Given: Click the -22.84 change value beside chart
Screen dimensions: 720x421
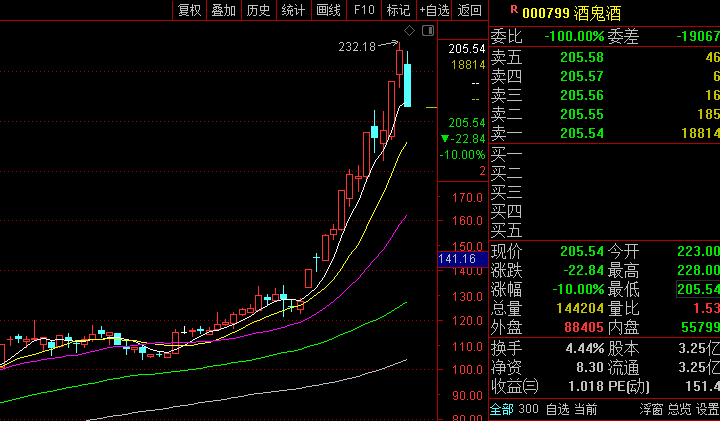Looking at the screenshot, I should (x=463, y=139).
